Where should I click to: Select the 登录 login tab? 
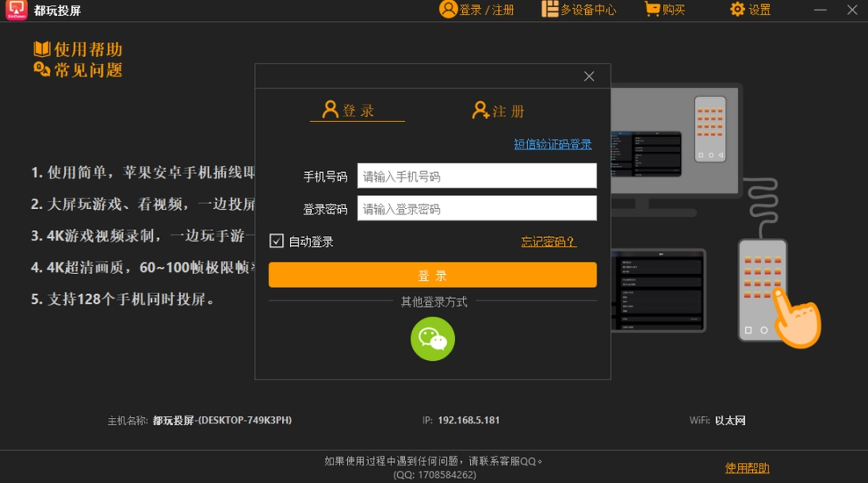click(x=356, y=110)
